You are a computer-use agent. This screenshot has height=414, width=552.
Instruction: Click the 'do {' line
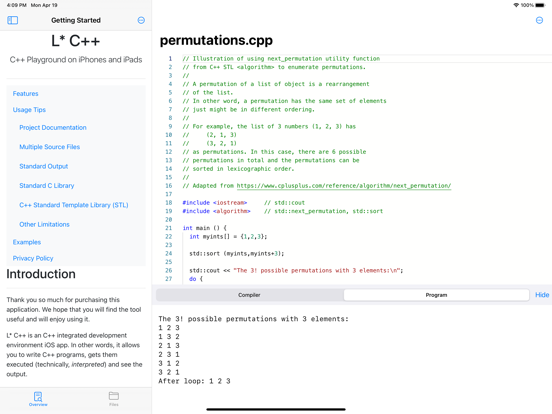pyautogui.click(x=196, y=279)
